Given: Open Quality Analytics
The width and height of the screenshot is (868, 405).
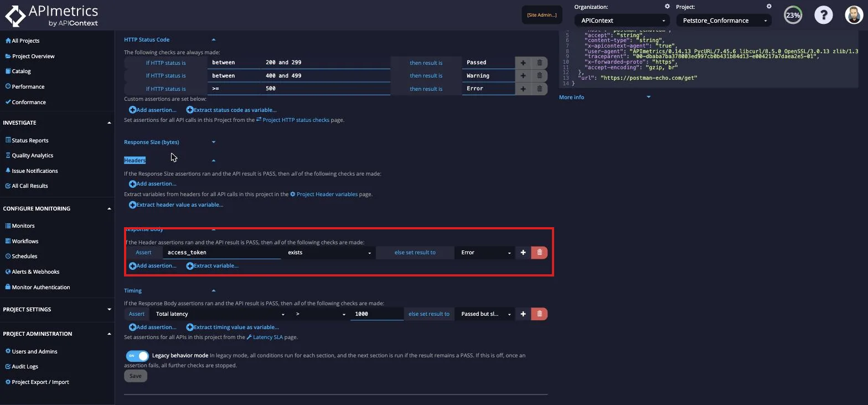Looking at the screenshot, I should pos(29,155).
